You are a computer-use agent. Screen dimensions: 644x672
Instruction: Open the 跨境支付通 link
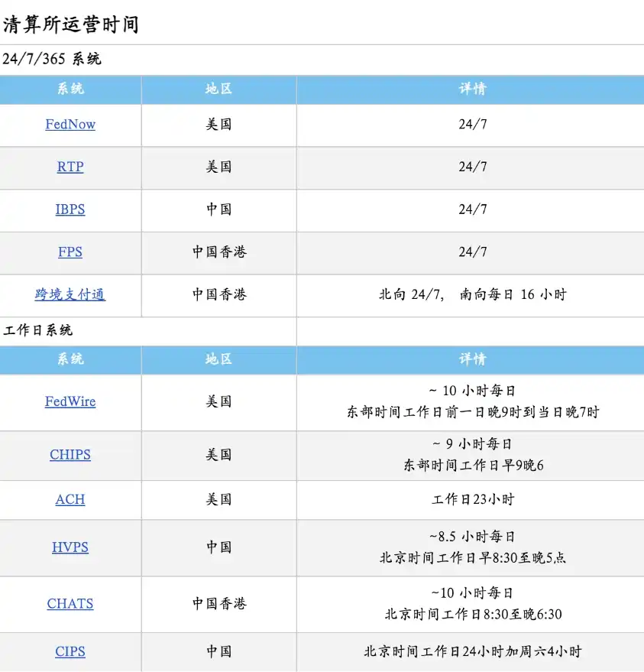(70, 294)
